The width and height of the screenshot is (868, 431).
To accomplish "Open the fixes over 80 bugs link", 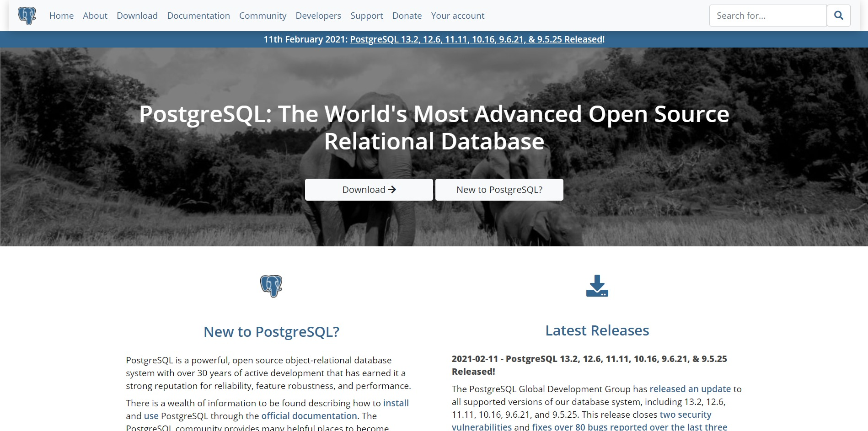I will coord(629,426).
